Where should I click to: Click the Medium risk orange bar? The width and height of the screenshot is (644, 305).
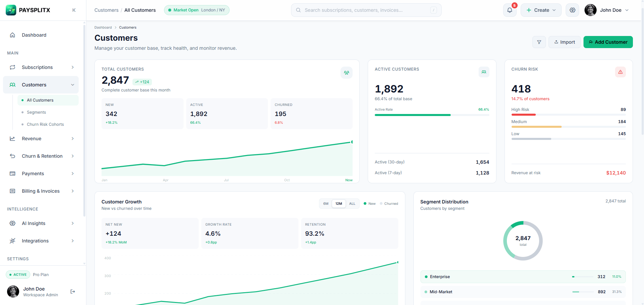coord(536,127)
